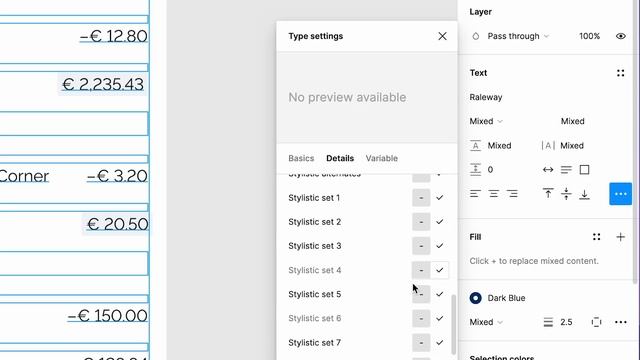Align text left
The image size is (640, 360).
tap(475, 194)
